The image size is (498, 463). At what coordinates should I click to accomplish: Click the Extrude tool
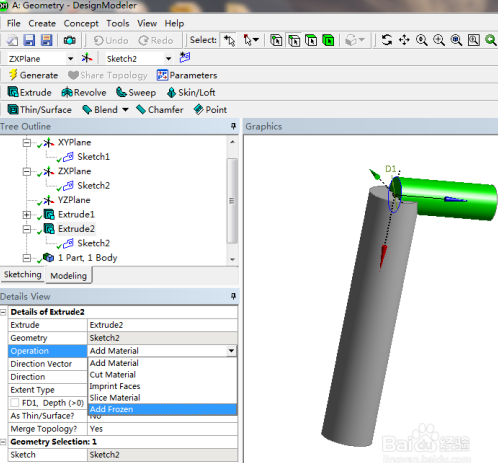click(29, 92)
